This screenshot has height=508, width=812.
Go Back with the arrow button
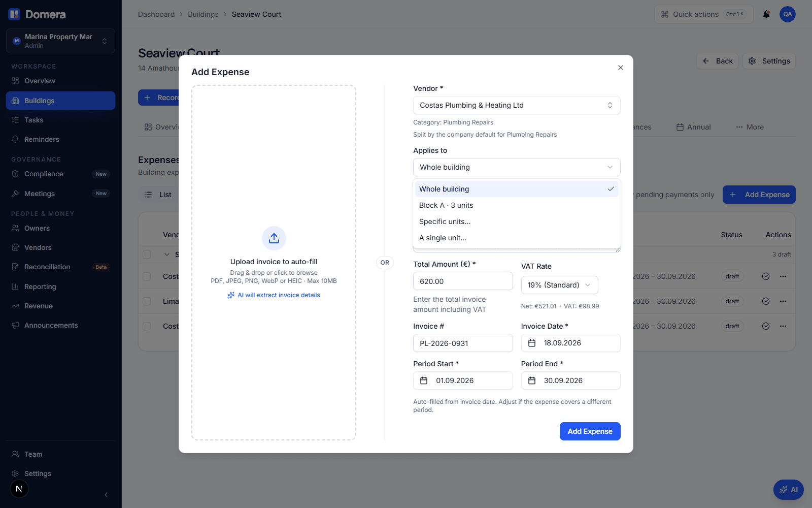[717, 61]
